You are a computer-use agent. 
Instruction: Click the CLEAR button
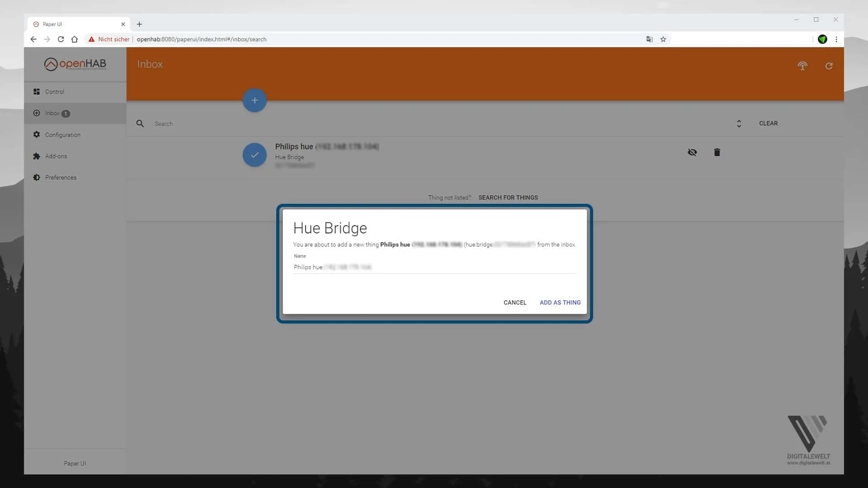pyautogui.click(x=769, y=123)
